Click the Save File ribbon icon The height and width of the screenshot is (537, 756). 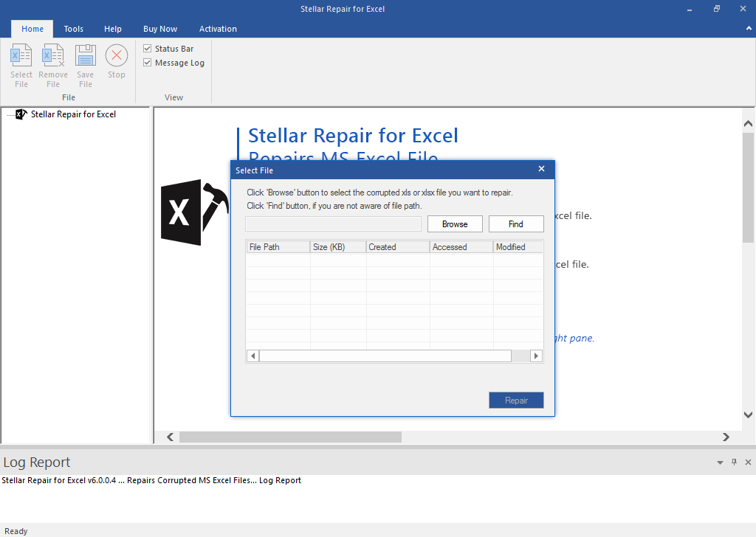[86, 66]
